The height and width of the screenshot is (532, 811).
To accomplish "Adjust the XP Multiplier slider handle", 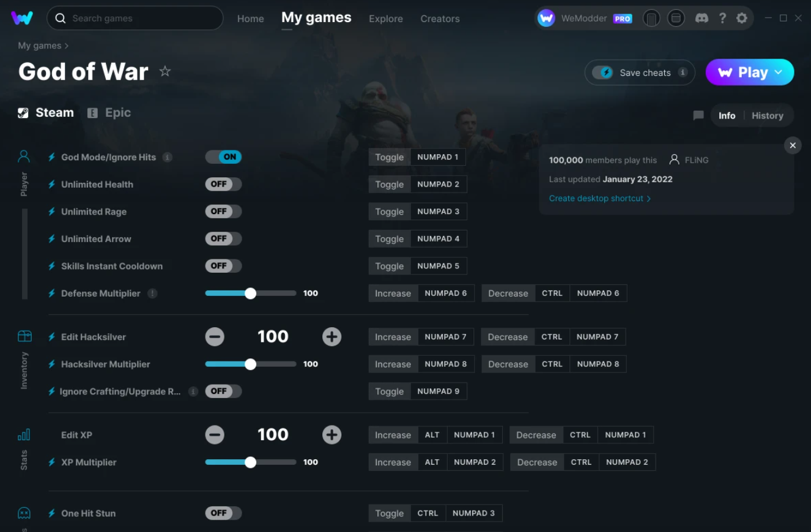I will 250,462.
